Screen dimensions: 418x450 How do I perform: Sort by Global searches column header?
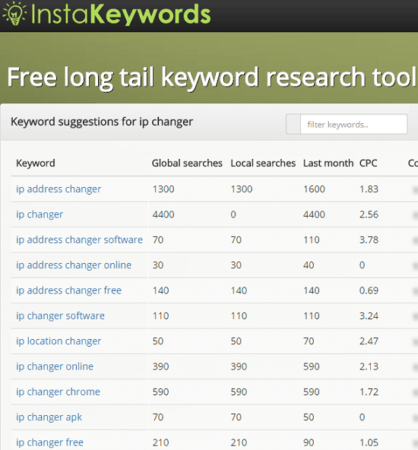187,163
